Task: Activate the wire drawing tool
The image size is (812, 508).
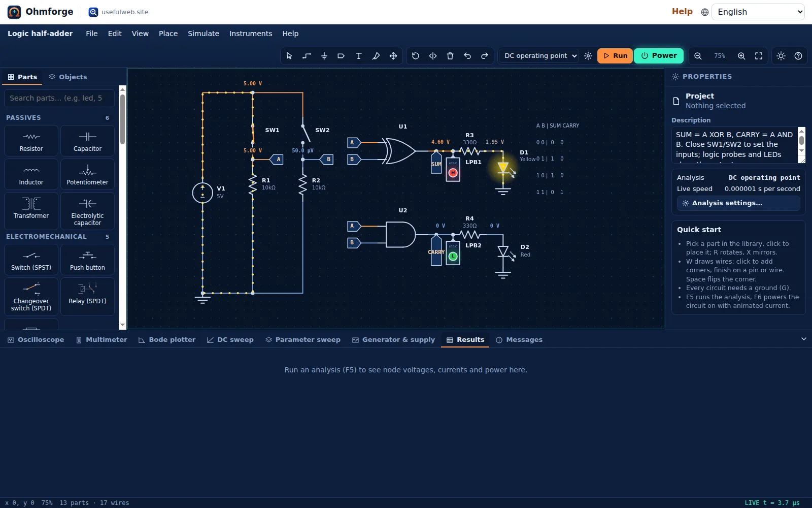Action: click(x=307, y=56)
